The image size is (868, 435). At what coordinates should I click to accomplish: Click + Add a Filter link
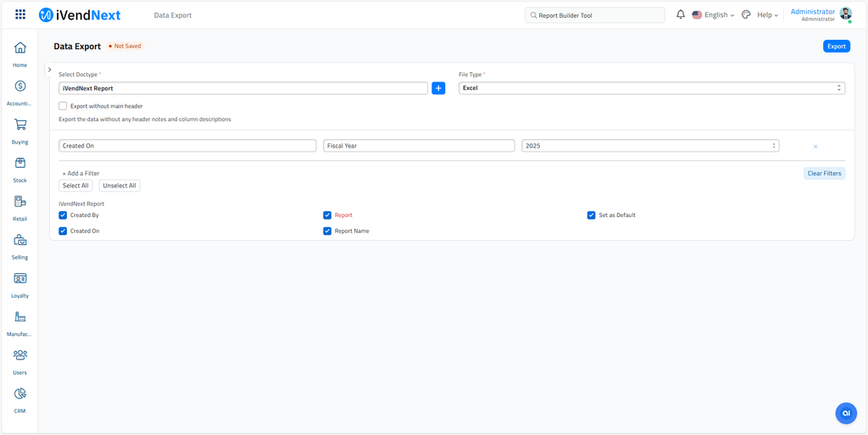click(x=81, y=173)
